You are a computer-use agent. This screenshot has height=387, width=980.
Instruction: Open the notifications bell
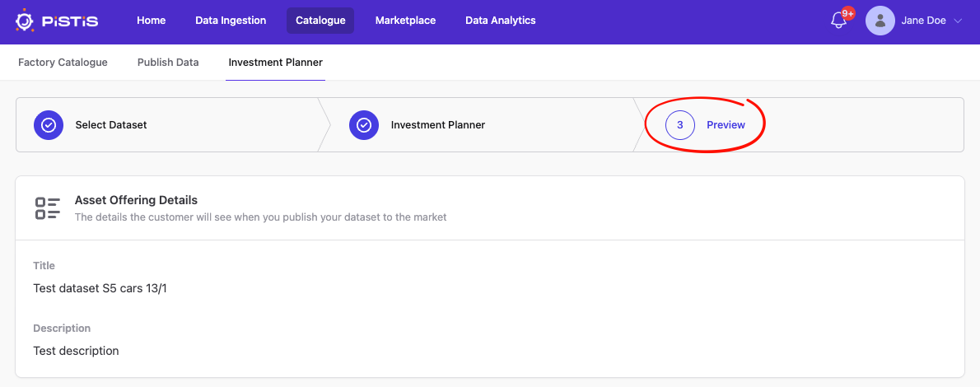pos(838,21)
